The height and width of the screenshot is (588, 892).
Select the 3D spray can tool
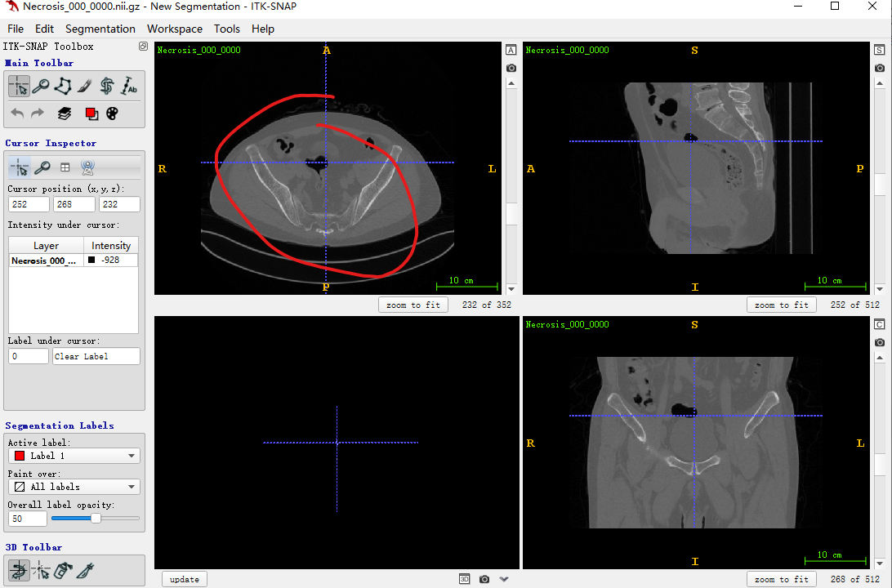click(x=63, y=570)
